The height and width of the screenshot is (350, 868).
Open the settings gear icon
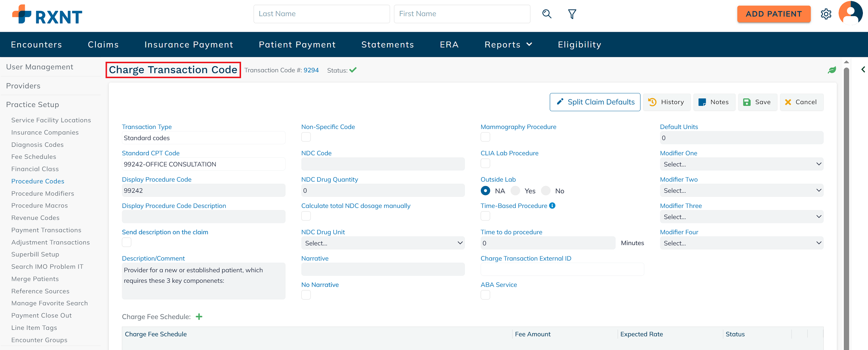(826, 14)
